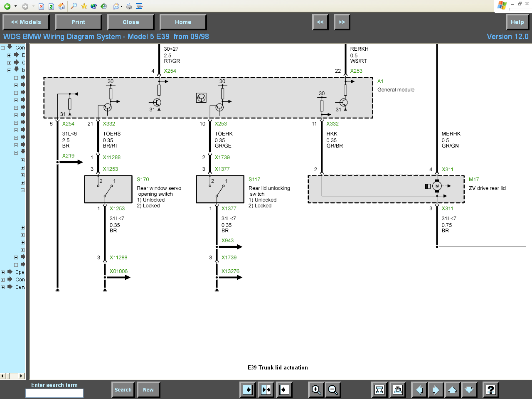Click the browser Home house icon
This screenshot has width=532, height=399.
[62, 6]
